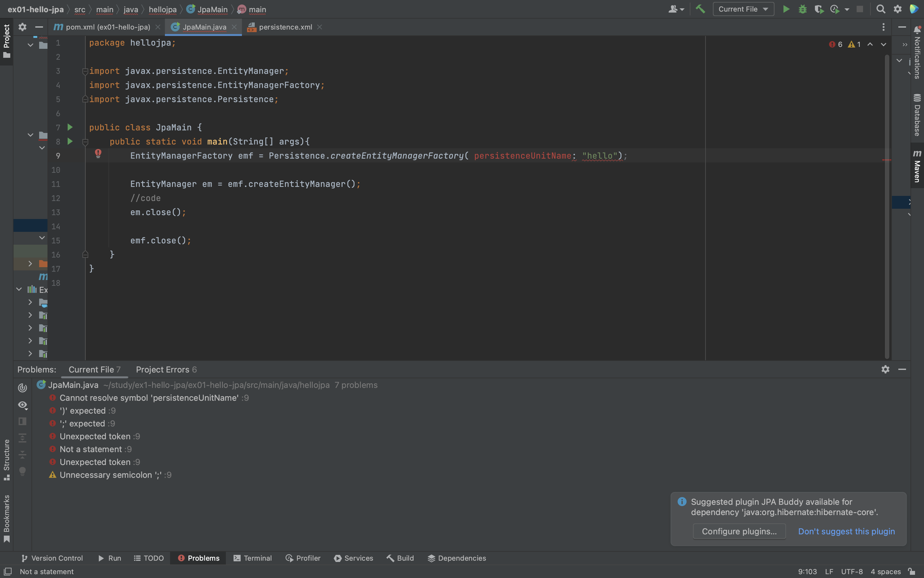Open the Maven tool window
924x578 pixels.
pyautogui.click(x=917, y=166)
